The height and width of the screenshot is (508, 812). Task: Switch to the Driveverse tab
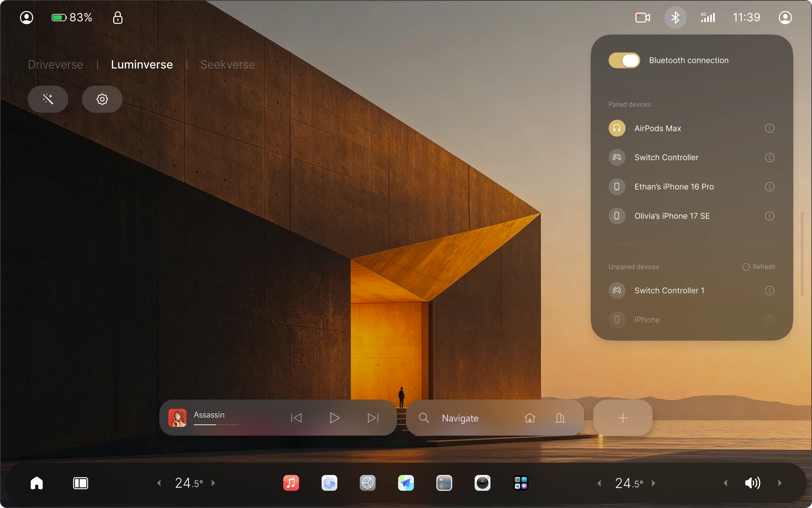pyautogui.click(x=56, y=64)
